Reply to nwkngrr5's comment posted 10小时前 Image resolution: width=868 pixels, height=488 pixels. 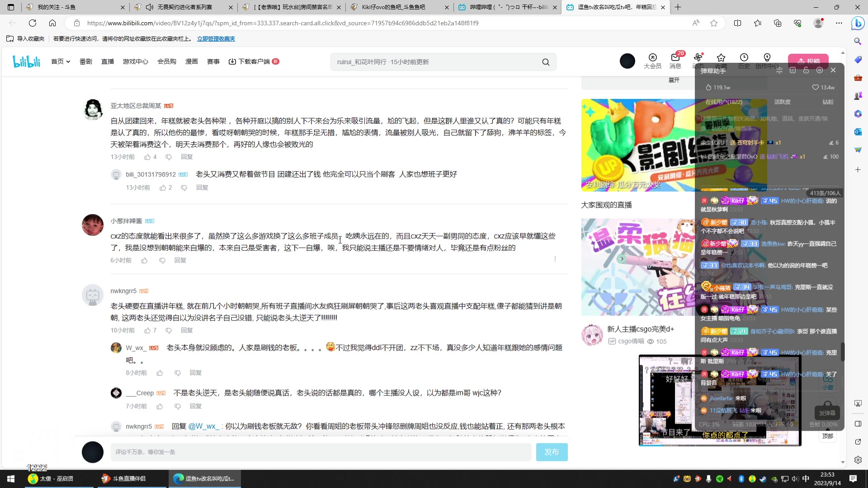click(187, 330)
